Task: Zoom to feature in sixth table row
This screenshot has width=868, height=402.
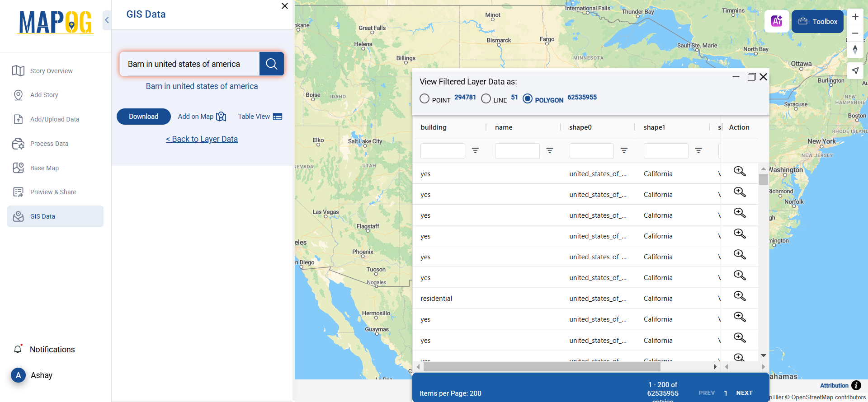Action: pyautogui.click(x=740, y=275)
